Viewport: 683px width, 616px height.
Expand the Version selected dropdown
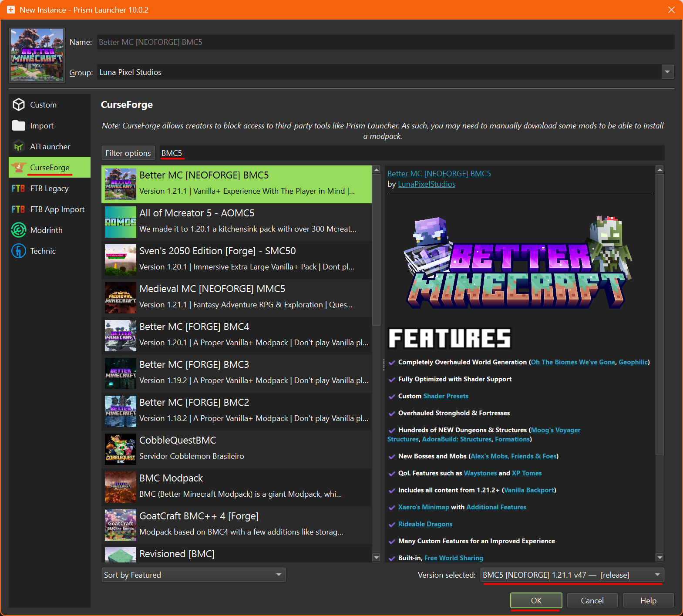coord(572,575)
